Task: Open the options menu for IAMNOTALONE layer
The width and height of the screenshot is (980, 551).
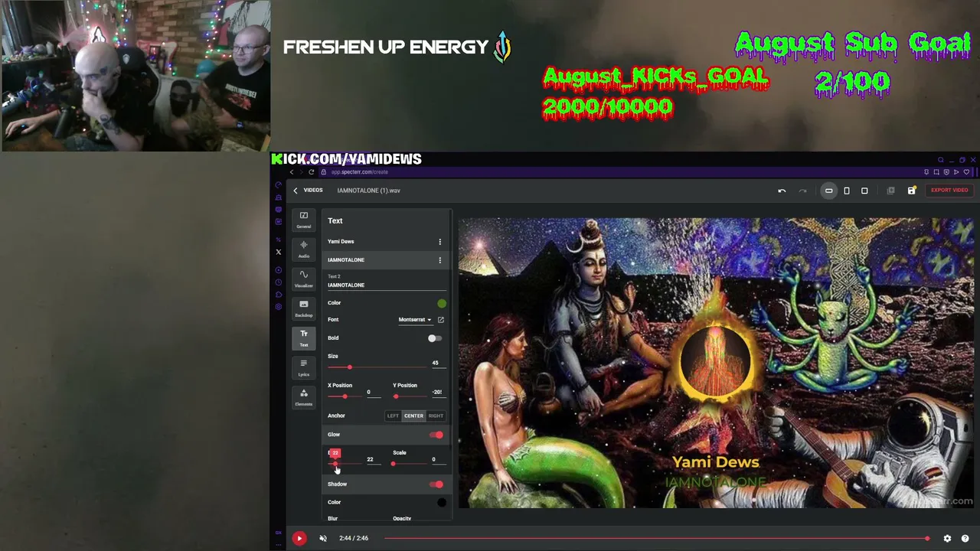Action: tap(439, 260)
